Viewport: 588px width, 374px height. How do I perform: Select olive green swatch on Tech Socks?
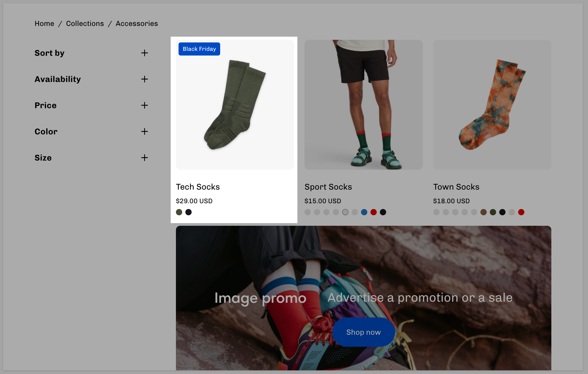point(179,212)
